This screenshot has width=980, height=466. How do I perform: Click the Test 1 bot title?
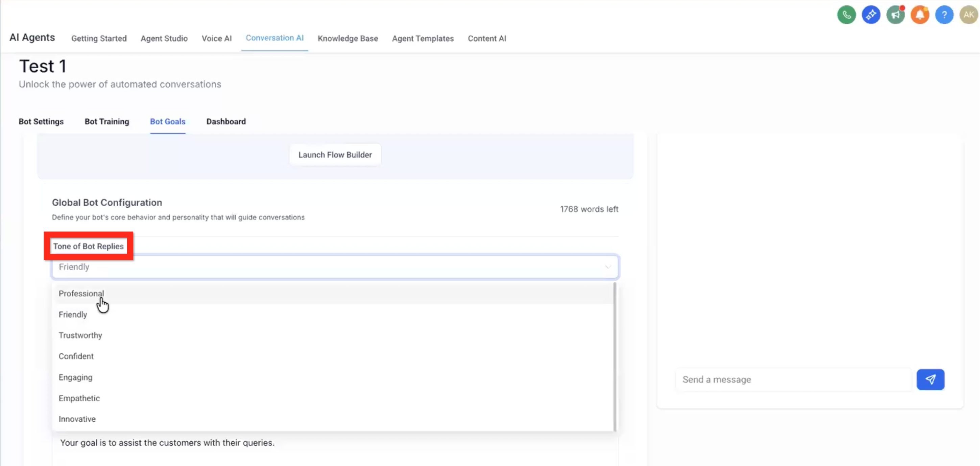coord(43,66)
